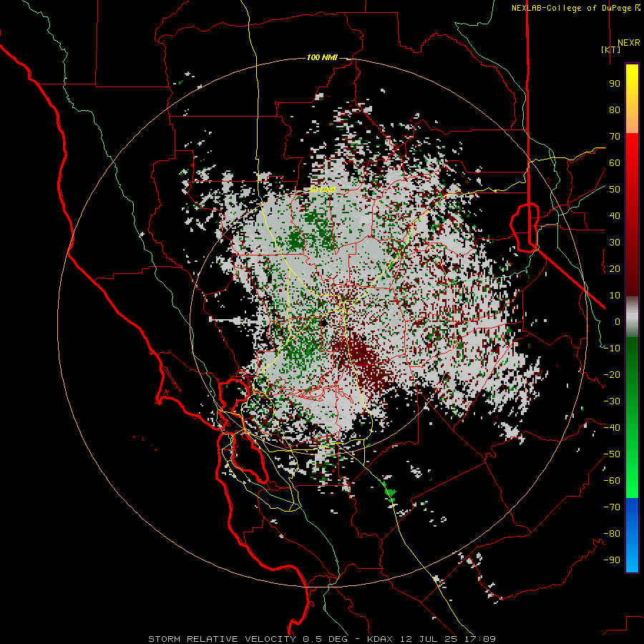The image size is (644, 644).
Task: Click the 0 value on the velocity scale
Action: coord(618,322)
